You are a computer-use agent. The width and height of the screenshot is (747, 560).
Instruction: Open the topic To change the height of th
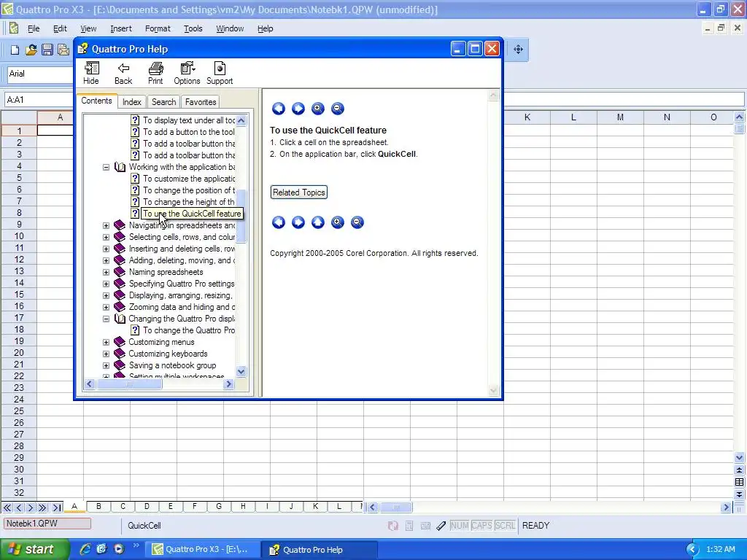pos(189,202)
